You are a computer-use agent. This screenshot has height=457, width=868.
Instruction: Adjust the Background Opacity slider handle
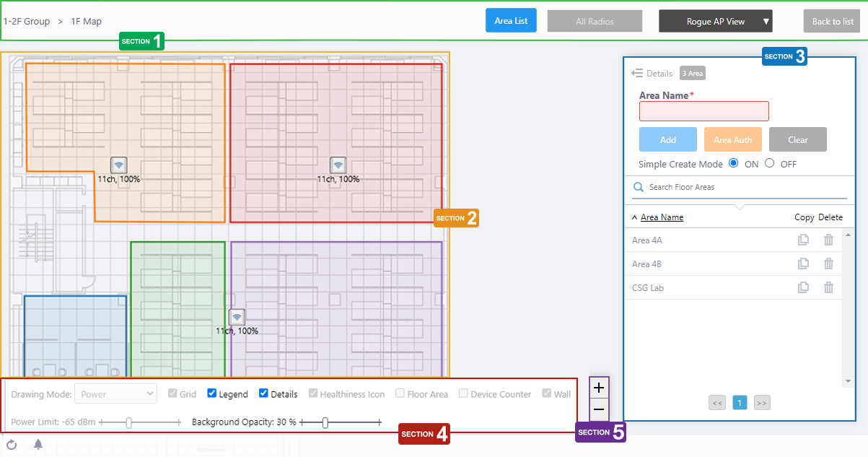pos(325,422)
